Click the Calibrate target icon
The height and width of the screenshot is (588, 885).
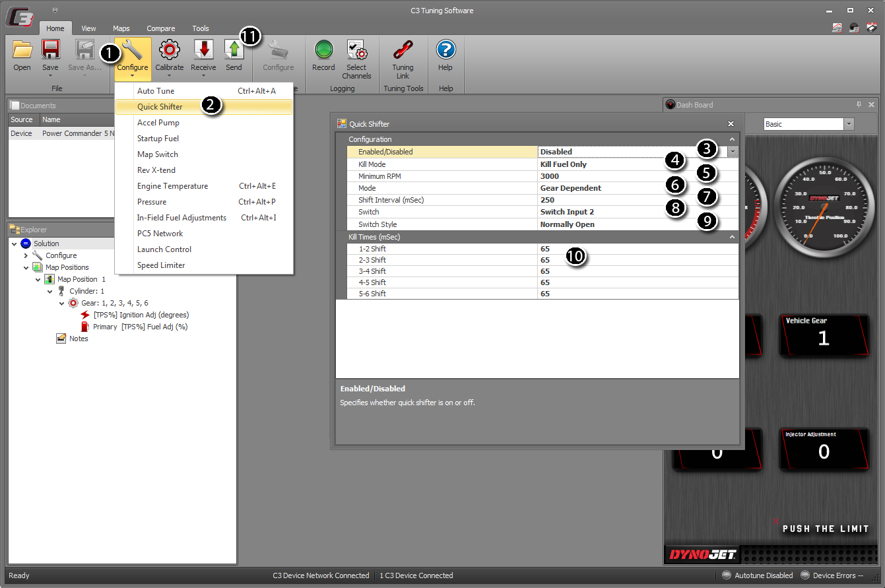[x=170, y=50]
